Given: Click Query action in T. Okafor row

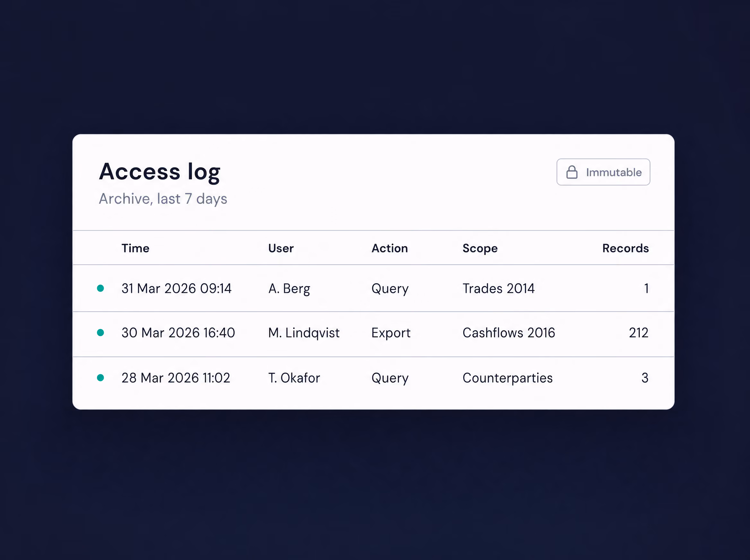Looking at the screenshot, I should [x=390, y=379].
